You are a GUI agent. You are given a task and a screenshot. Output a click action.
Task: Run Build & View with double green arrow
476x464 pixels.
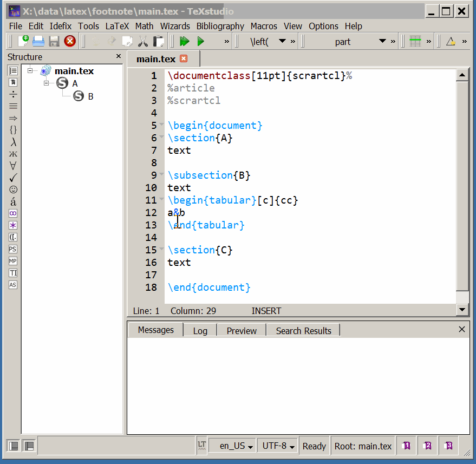pos(184,41)
